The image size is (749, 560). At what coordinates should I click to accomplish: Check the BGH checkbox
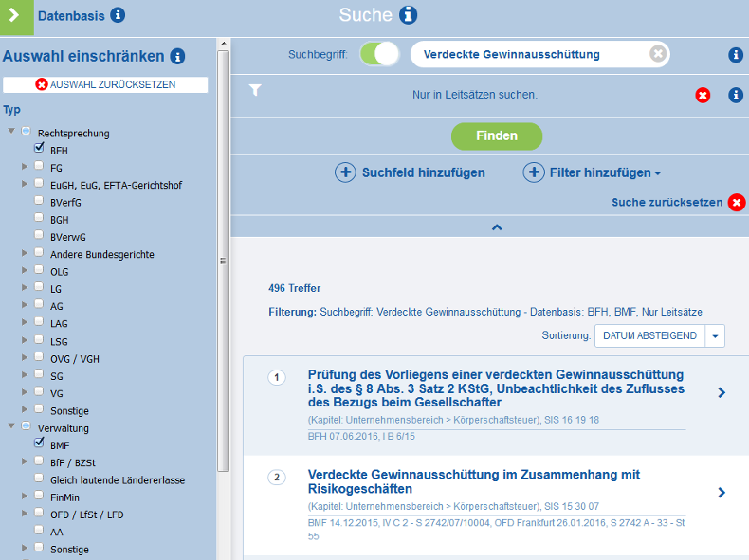coord(39,217)
